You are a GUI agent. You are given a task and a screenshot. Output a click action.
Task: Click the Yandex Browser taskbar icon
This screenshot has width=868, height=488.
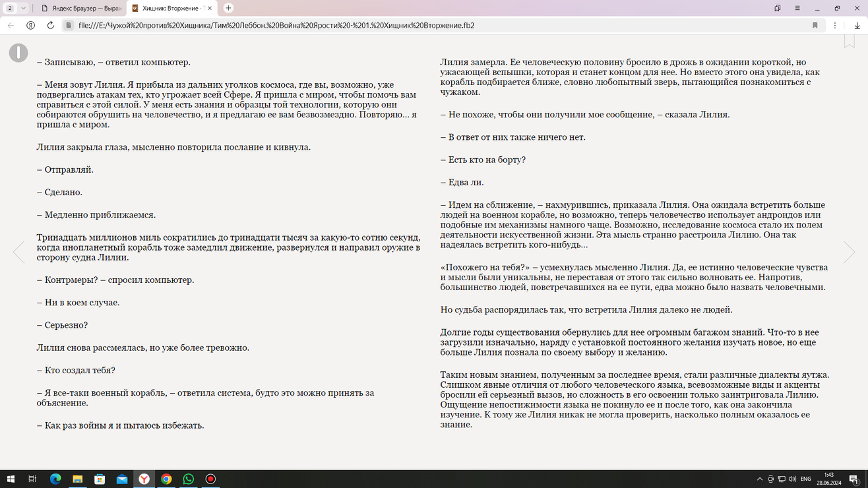[144, 479]
